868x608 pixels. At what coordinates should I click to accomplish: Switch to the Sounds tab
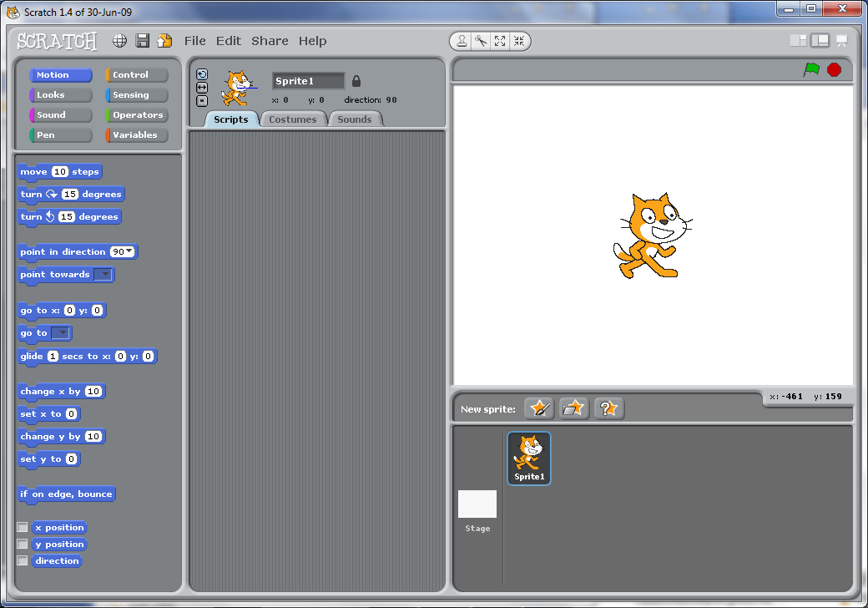coord(355,119)
